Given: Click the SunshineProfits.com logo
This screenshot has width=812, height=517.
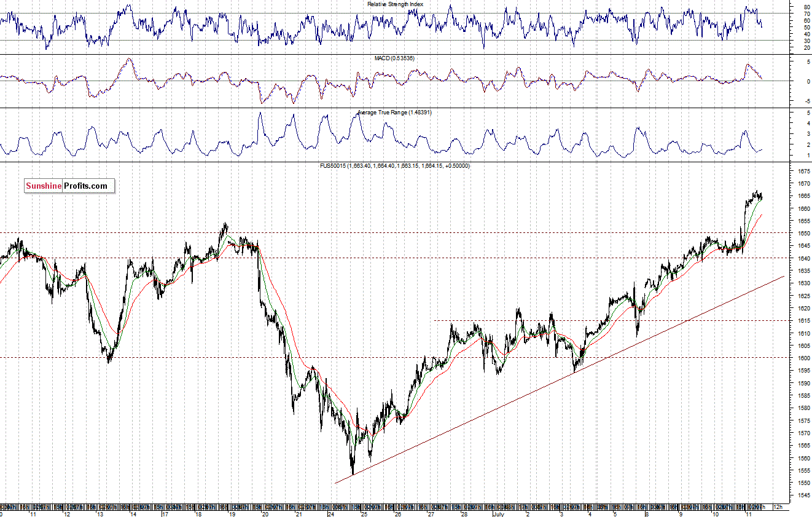Looking at the screenshot, I should click(x=69, y=186).
